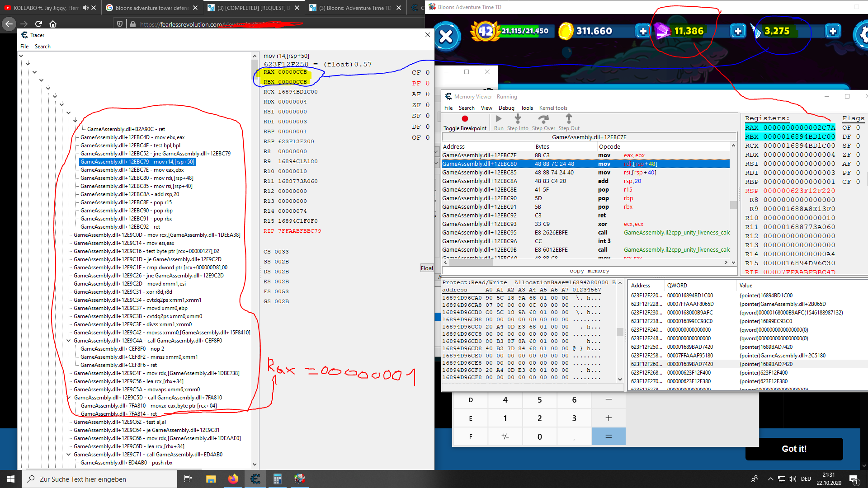Open the Search menu in Tracer window
The height and width of the screenshot is (488, 868).
click(x=42, y=47)
